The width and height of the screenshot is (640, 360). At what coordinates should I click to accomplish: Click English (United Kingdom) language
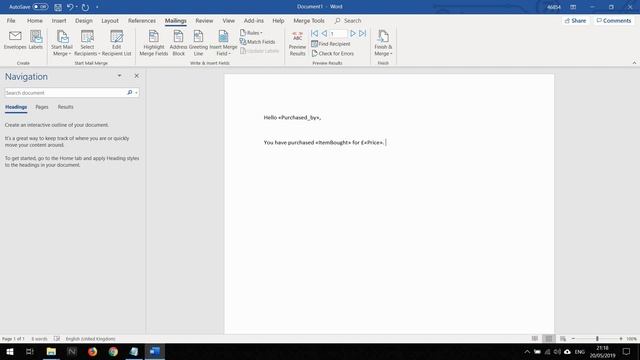point(90,339)
